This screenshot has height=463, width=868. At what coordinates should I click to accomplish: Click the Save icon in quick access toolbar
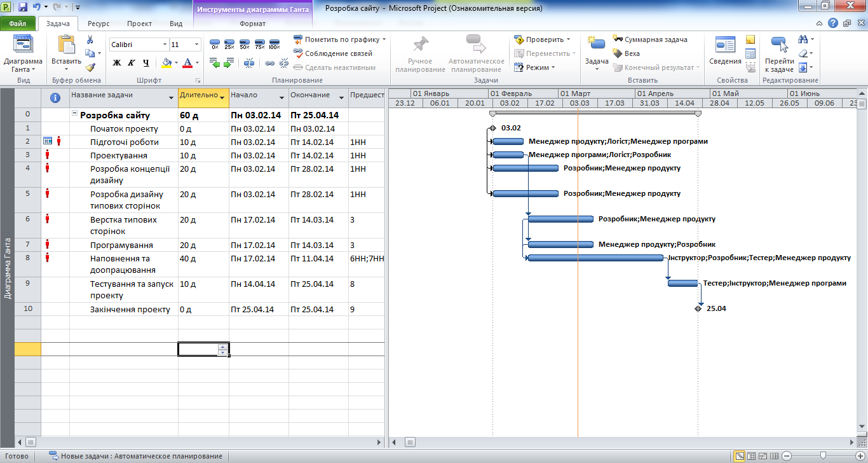pyautogui.click(x=23, y=8)
